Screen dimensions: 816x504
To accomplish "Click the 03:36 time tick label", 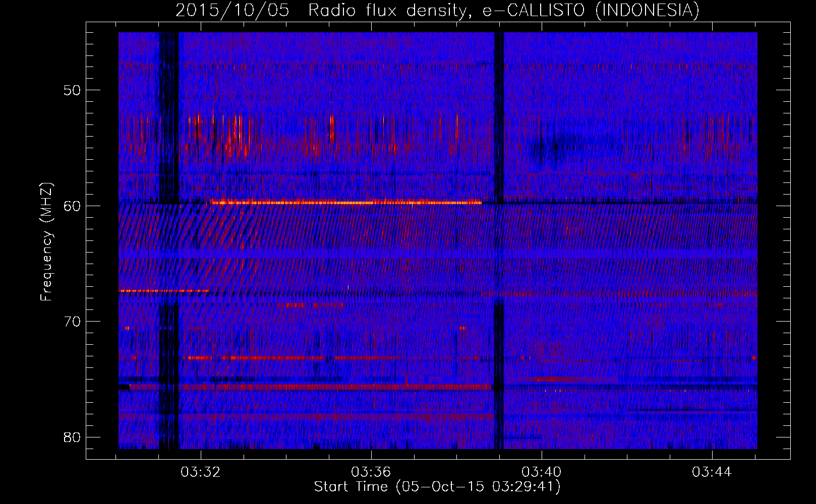I will point(371,472).
